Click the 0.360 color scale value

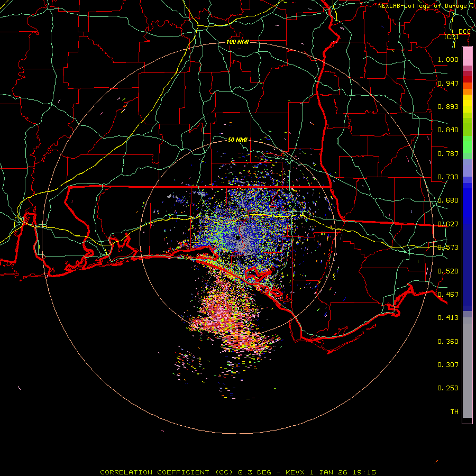448,342
